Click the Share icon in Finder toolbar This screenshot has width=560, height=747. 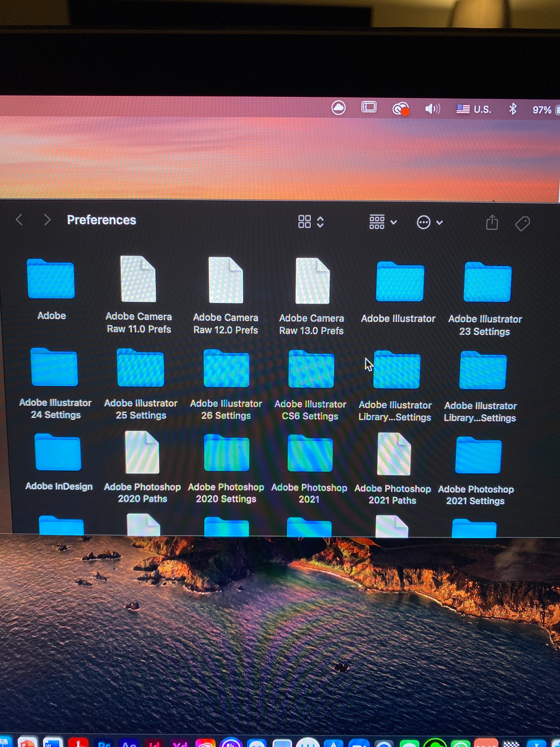(x=492, y=223)
